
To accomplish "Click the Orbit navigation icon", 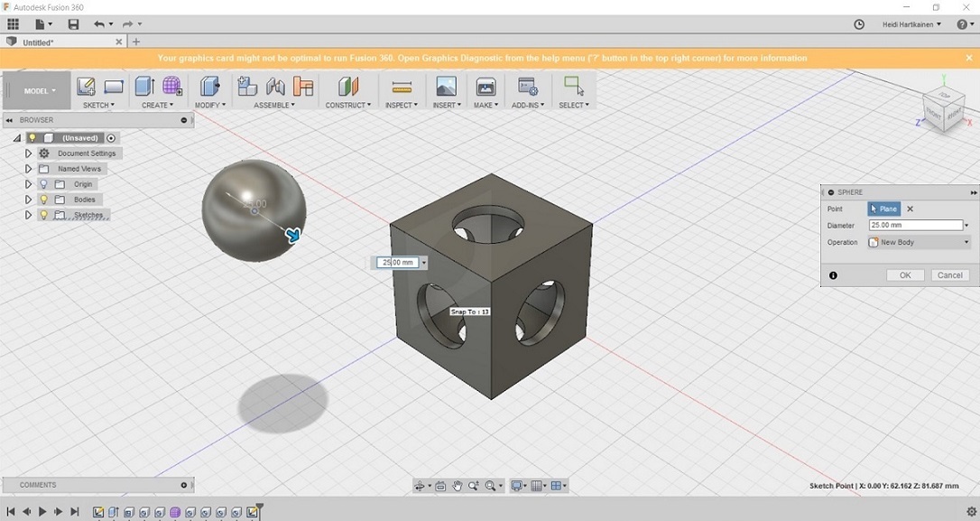I will [420, 486].
